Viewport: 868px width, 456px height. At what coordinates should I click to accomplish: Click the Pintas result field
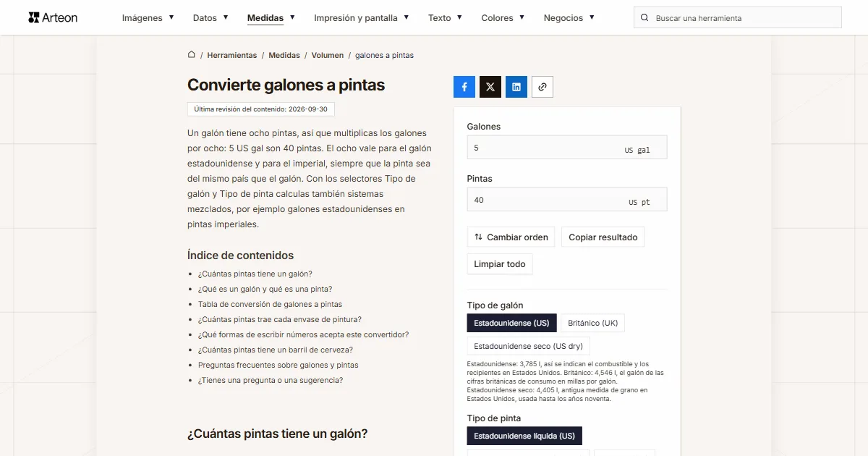click(567, 200)
